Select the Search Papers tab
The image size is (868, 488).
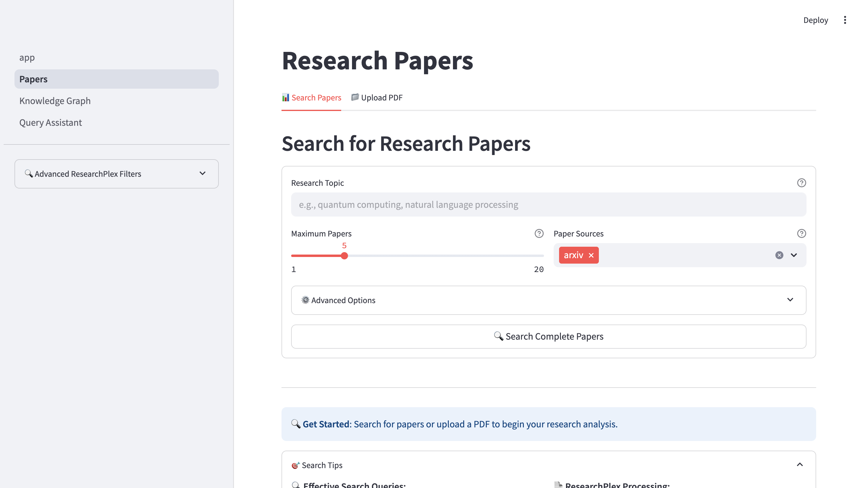311,97
